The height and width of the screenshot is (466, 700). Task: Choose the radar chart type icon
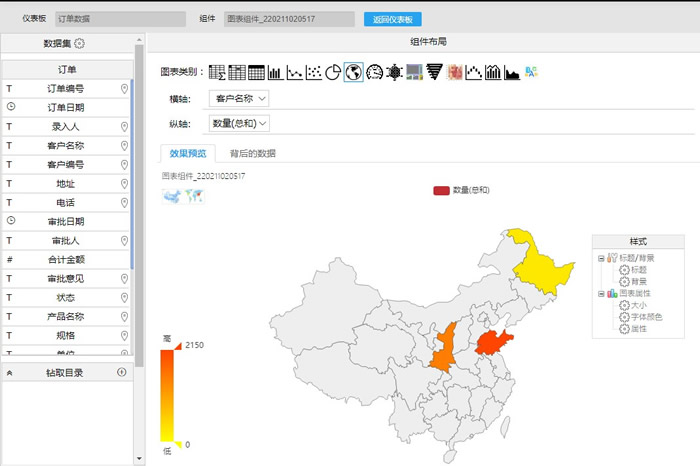(x=394, y=72)
